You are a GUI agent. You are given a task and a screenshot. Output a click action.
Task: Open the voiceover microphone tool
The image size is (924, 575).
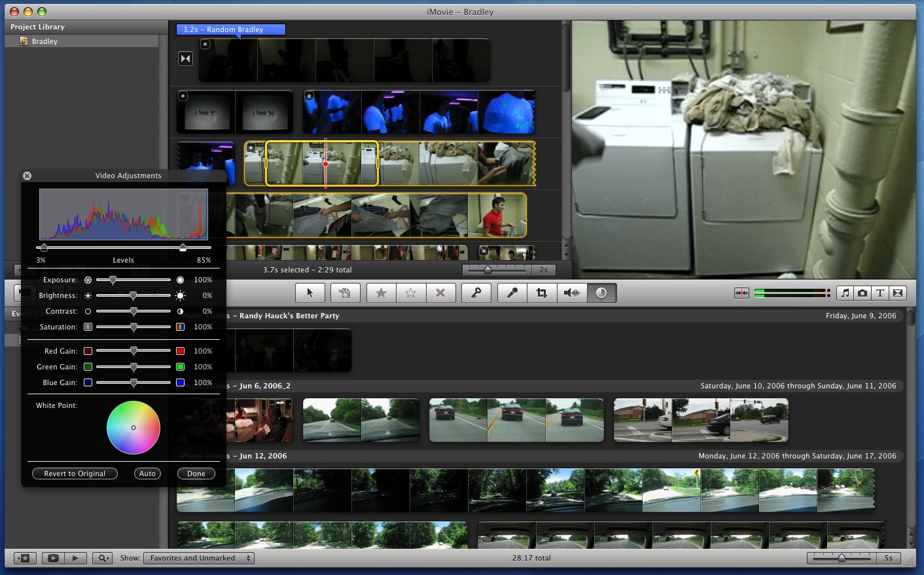coord(512,293)
